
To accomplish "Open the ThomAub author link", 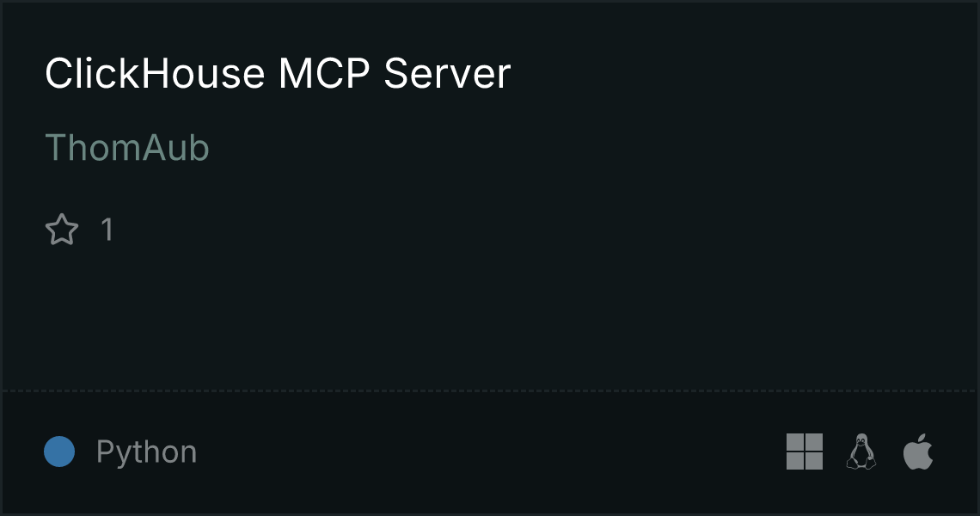I will pos(127,148).
